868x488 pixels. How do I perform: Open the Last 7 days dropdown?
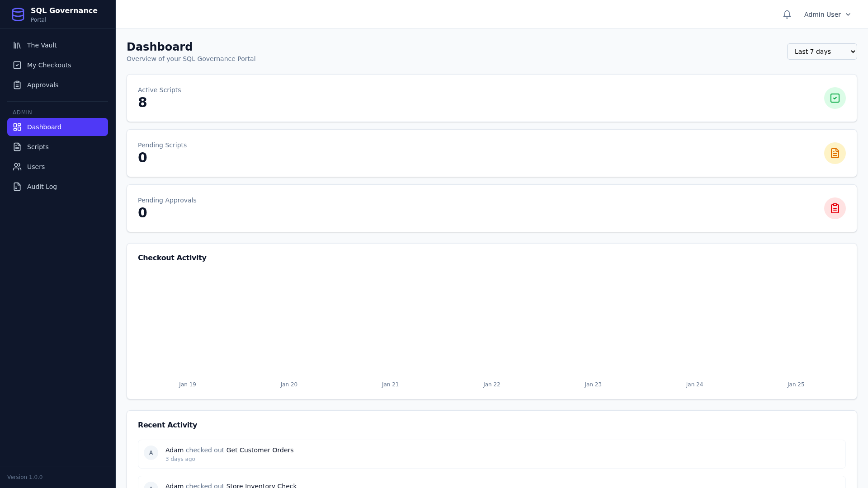click(x=821, y=51)
